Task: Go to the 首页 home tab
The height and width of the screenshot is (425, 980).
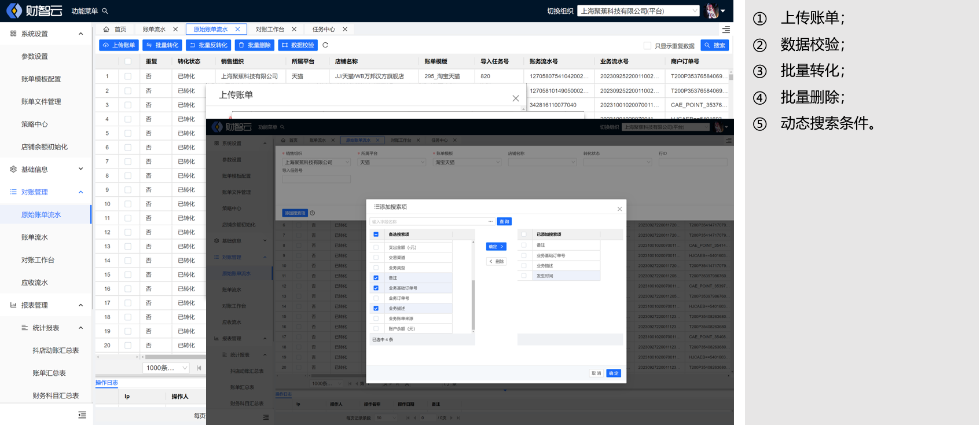Action: point(115,30)
